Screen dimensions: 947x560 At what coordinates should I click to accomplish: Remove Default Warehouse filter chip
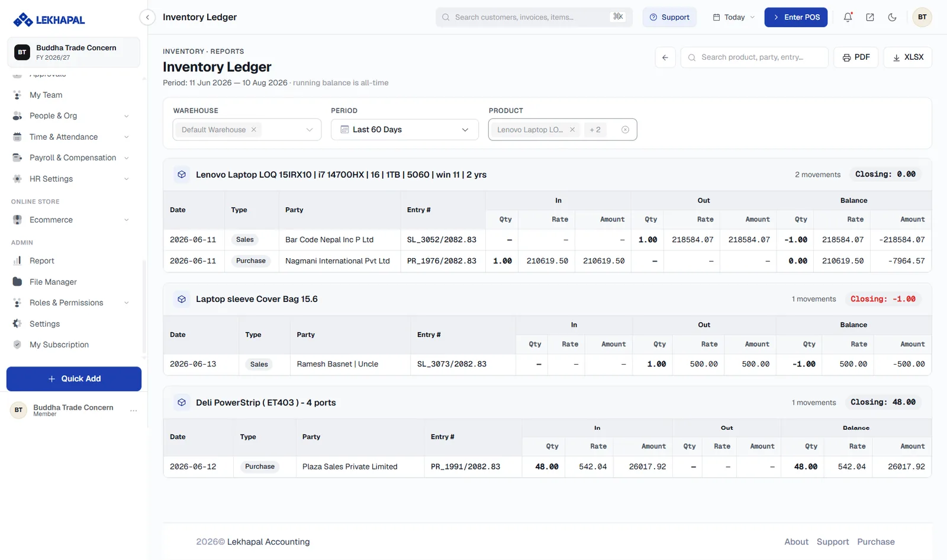254,130
